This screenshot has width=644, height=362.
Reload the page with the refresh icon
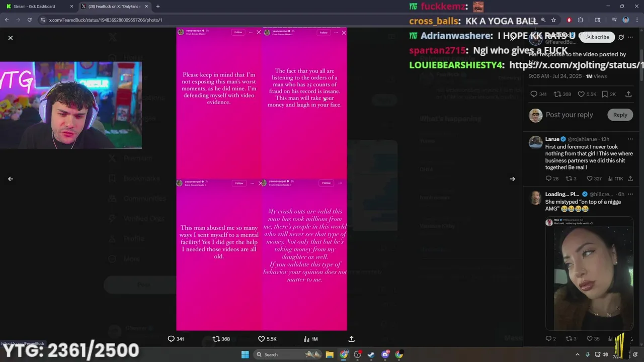click(30, 20)
